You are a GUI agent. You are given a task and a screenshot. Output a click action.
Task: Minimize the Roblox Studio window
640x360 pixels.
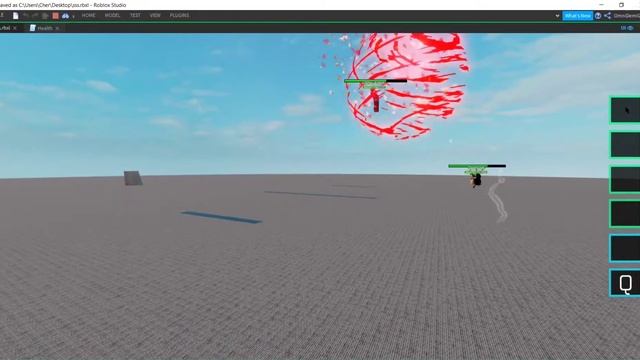point(601,5)
